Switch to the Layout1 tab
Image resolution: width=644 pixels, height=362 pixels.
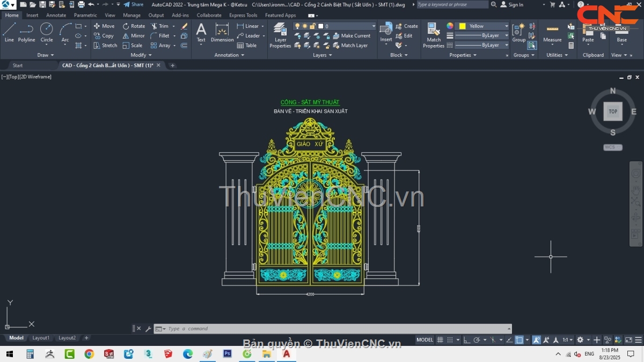point(41,338)
